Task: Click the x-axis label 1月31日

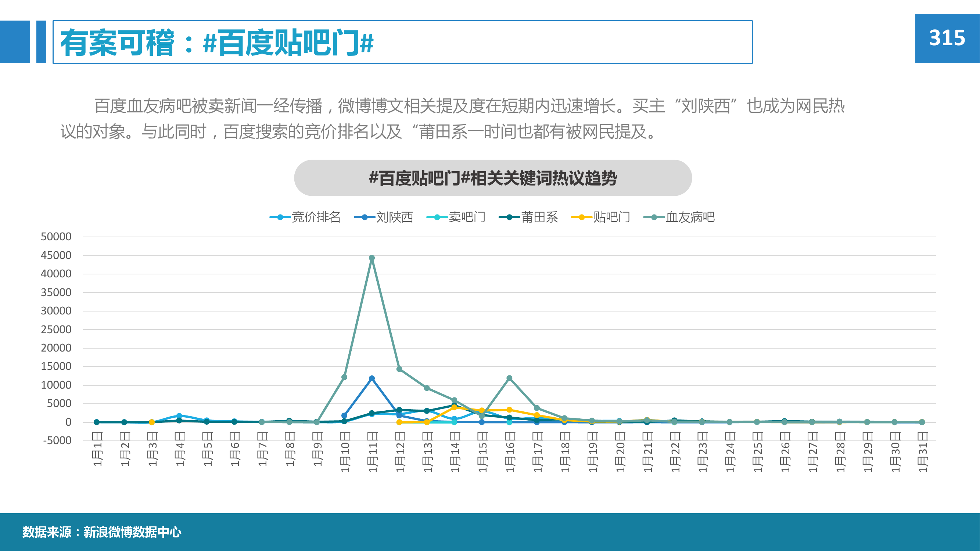Action: point(923,452)
